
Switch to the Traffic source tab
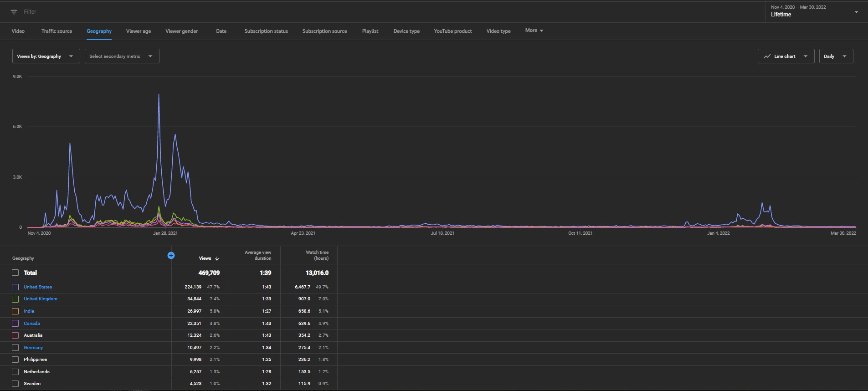(x=56, y=31)
